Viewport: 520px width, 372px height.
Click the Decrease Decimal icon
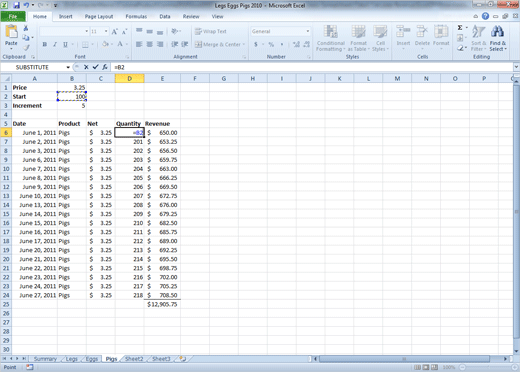(307, 44)
